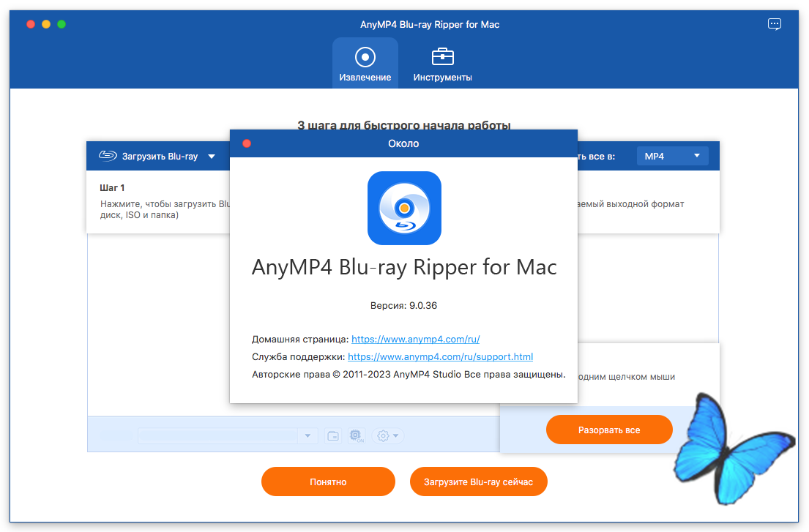Click the version text Версия: 9.0.36
Screen dimensions: 809x532
point(403,306)
